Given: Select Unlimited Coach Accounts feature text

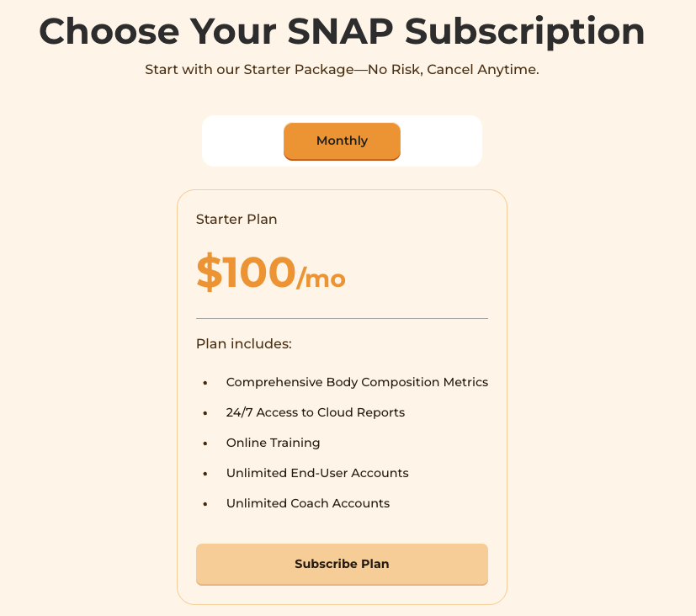Looking at the screenshot, I should [x=308, y=503].
